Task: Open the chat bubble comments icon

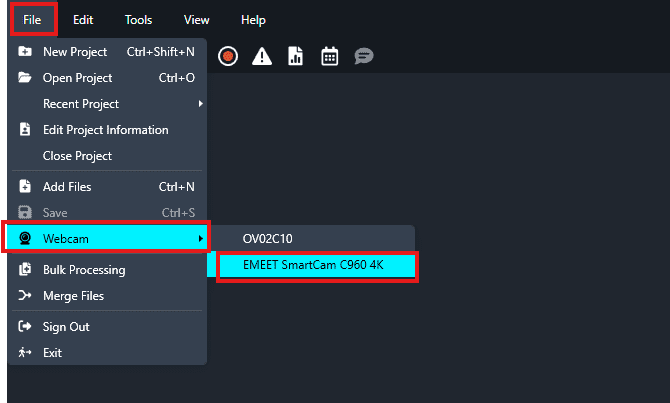Action: click(x=364, y=57)
